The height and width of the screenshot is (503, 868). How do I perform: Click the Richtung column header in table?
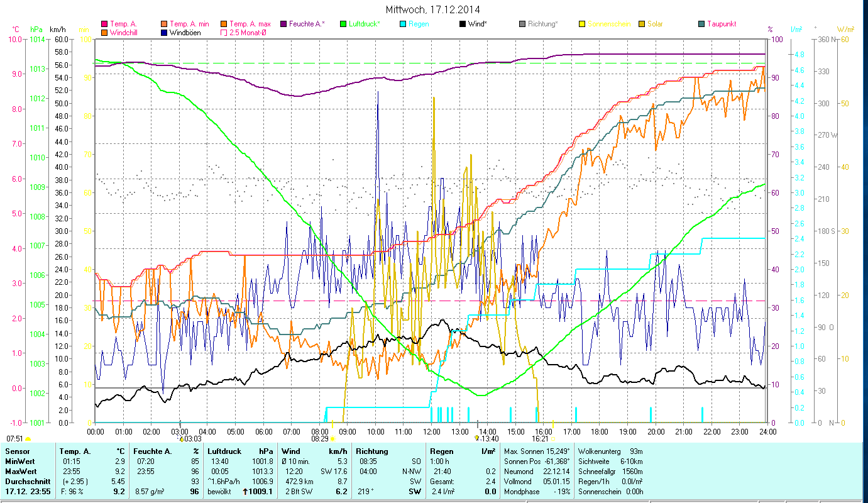[x=372, y=451]
